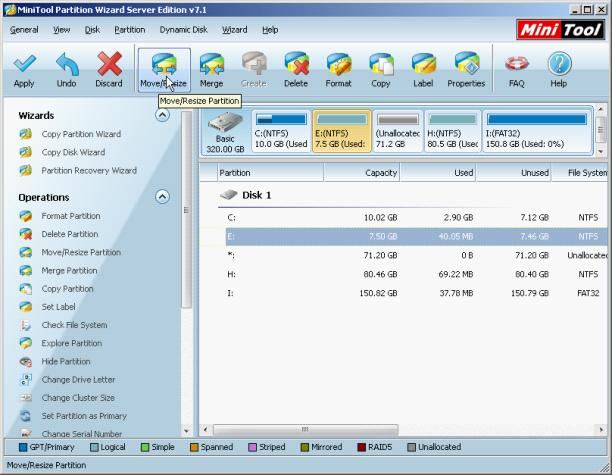
Task: Select the E:(NTFS) partition block in the disk map
Action: click(x=342, y=132)
